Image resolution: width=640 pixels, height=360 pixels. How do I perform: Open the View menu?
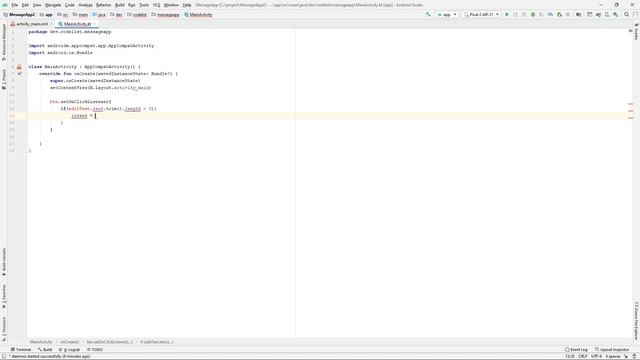(x=37, y=5)
